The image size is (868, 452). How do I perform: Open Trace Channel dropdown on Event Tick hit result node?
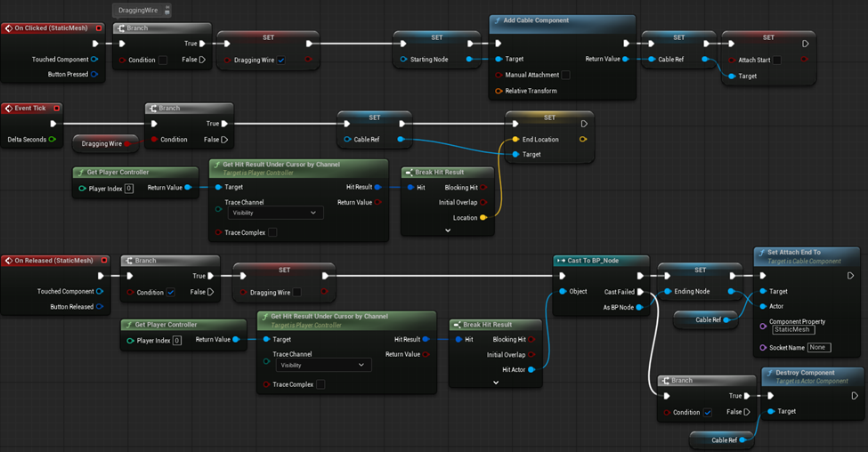pyautogui.click(x=274, y=213)
